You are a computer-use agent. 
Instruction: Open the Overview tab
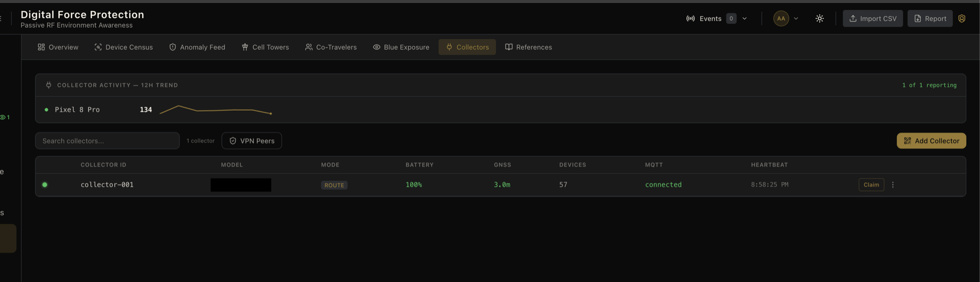(x=58, y=47)
